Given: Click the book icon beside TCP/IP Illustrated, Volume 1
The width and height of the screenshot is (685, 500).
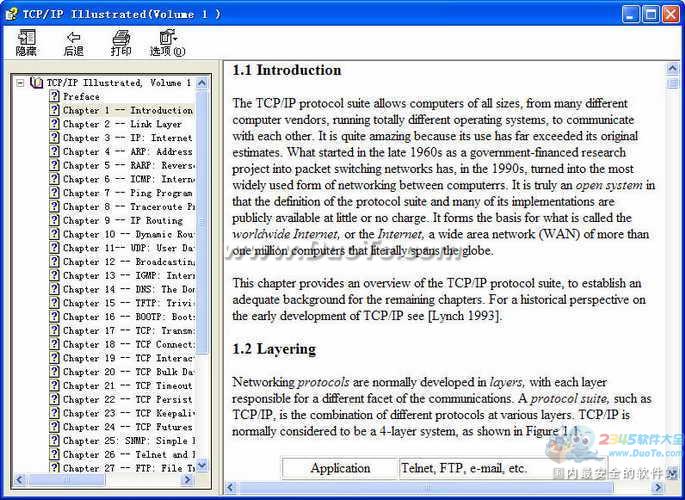Looking at the screenshot, I should tap(37, 83).
